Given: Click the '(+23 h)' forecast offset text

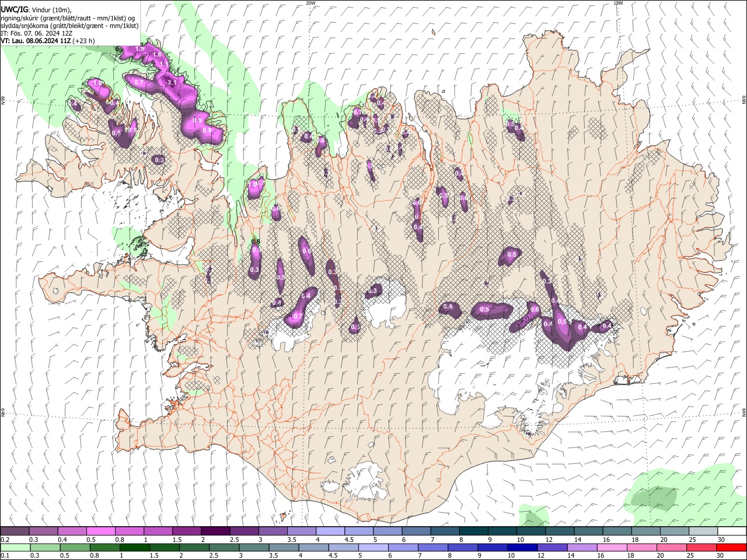Looking at the screenshot, I should coord(84,41).
